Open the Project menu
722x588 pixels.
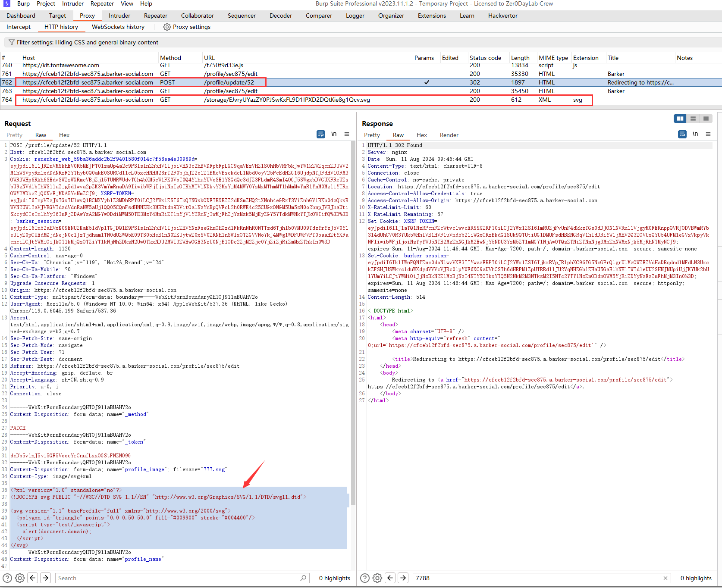(46, 3)
